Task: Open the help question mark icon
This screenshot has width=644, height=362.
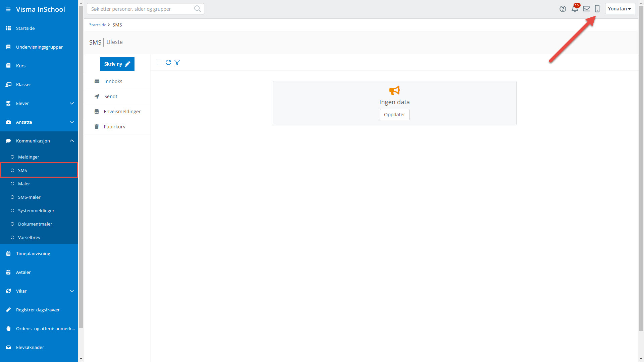Action: [563, 9]
